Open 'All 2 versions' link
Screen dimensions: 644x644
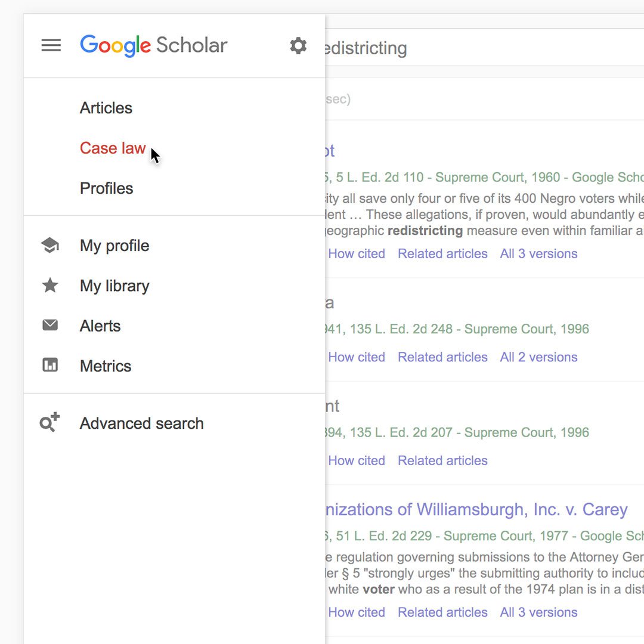[x=538, y=357]
